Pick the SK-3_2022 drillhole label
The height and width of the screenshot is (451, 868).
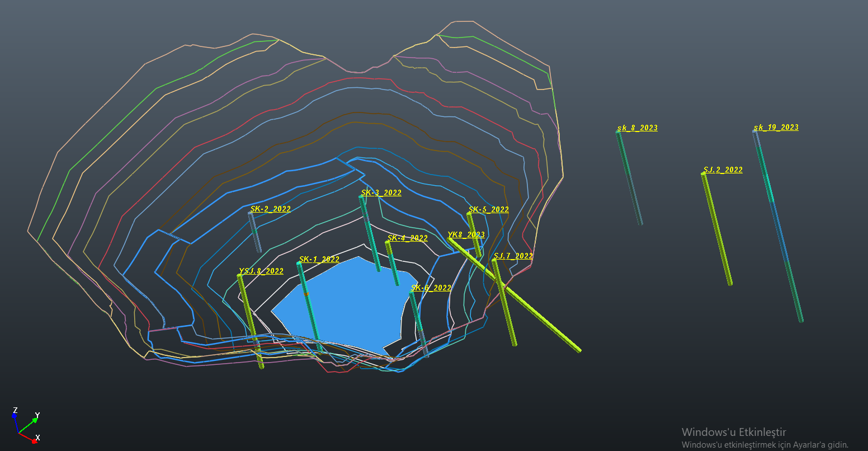(x=381, y=193)
